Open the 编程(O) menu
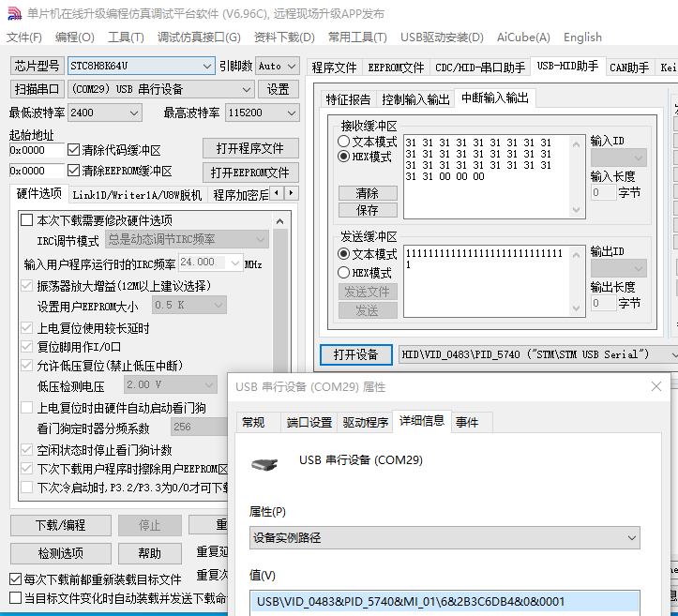This screenshot has width=678, height=616. pyautogui.click(x=75, y=38)
